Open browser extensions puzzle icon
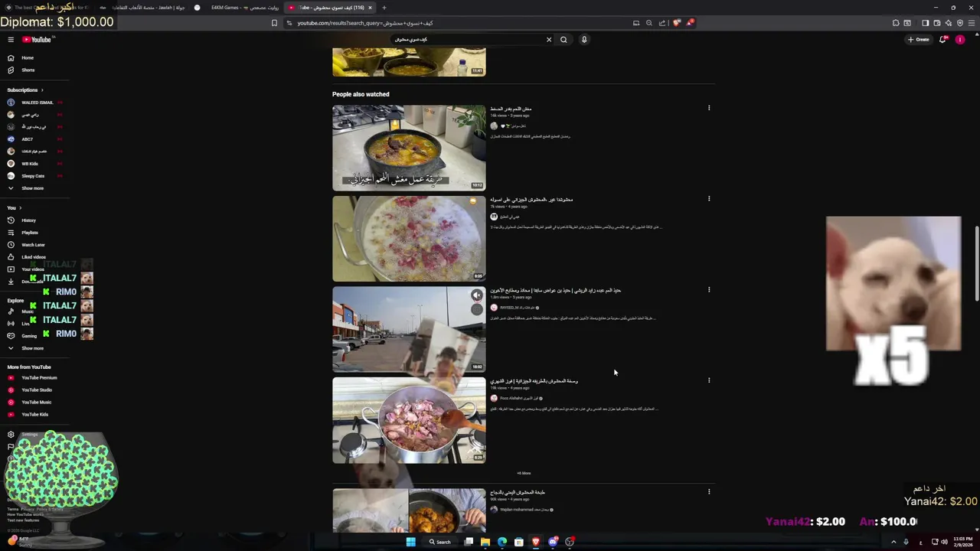 coord(896,23)
